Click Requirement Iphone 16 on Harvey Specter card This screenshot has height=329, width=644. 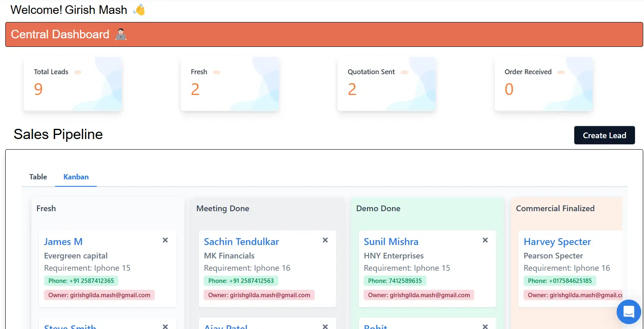[567, 268]
